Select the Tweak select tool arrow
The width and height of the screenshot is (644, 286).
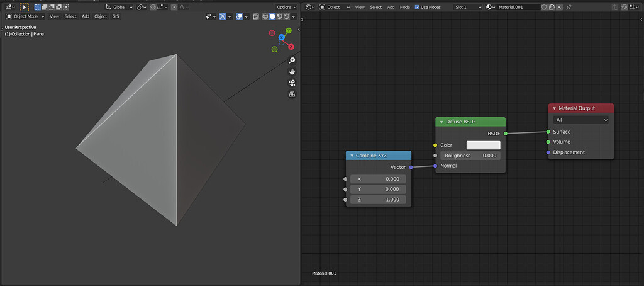click(x=25, y=7)
